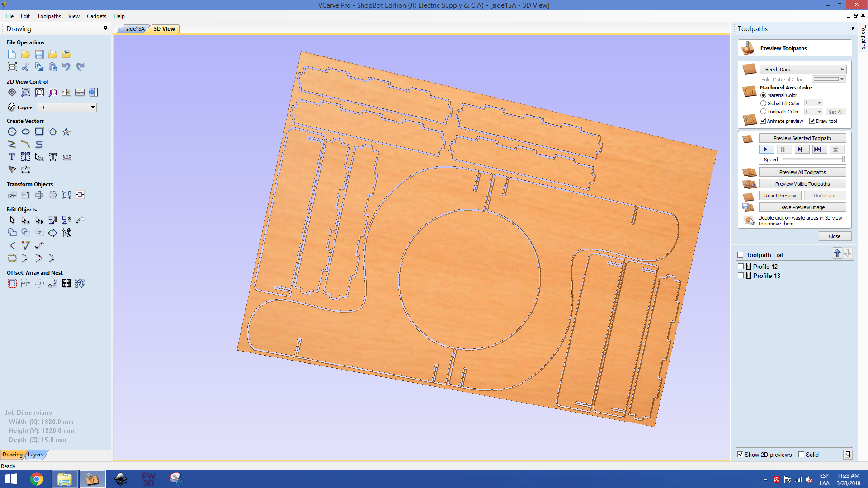Check the Profile 13 toolpath checkbox
This screenshot has width=868, height=488.
tap(741, 276)
